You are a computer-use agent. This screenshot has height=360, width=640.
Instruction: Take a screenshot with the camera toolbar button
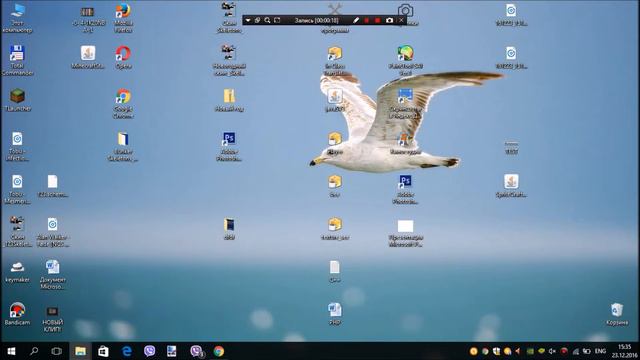[389, 20]
